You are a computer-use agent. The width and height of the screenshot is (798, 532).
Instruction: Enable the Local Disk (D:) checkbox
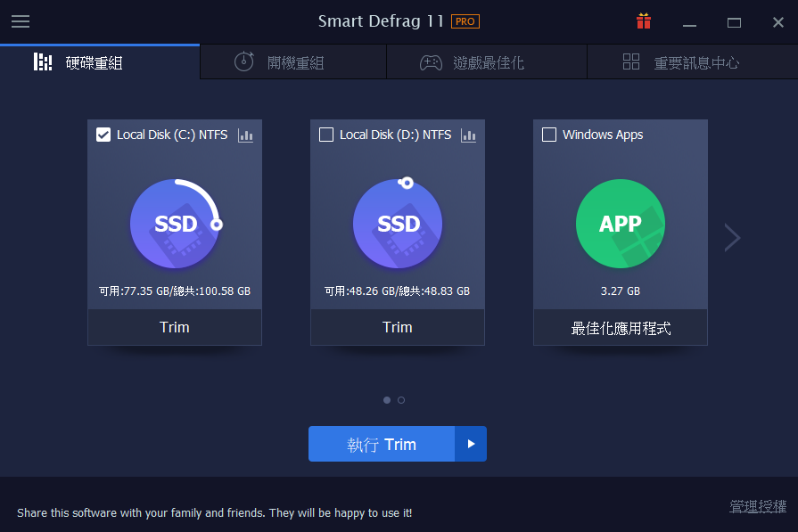pyautogui.click(x=326, y=135)
